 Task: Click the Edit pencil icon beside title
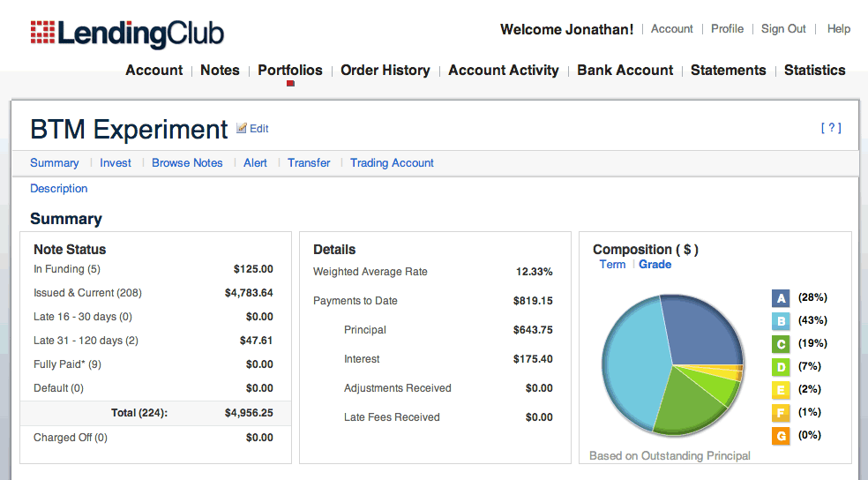(x=242, y=129)
